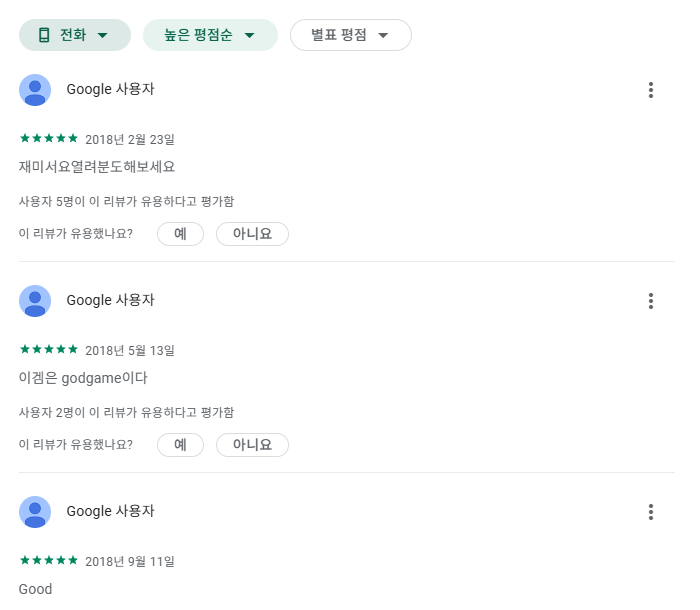
Task: Click the star rating of first review
Action: tap(49, 138)
